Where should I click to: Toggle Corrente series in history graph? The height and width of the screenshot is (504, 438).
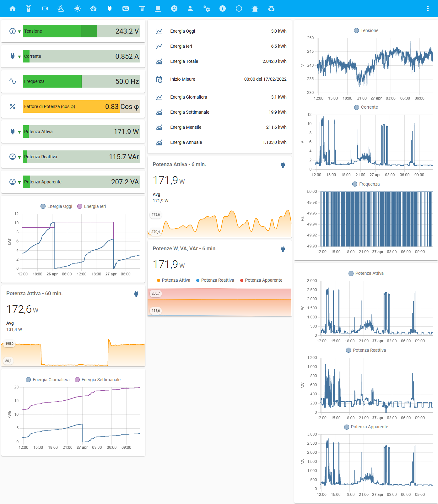point(366,107)
